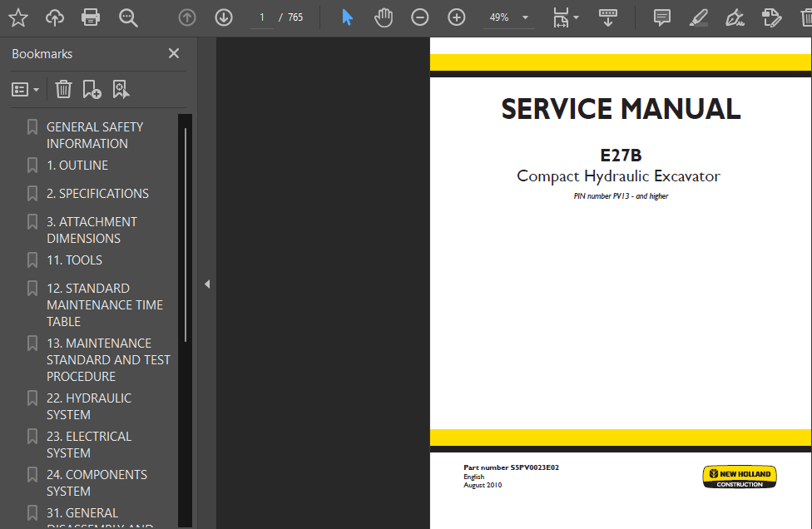
Task: Open the 23. ELECTRICAL SYSTEM bookmark
Action: (x=88, y=445)
